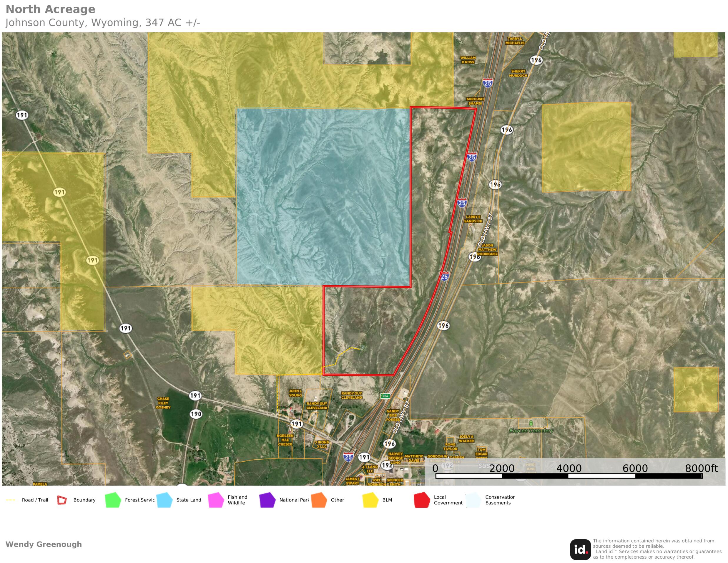728x563 pixels.
Task: Click the route 190 highway shield
Action: coord(196,414)
